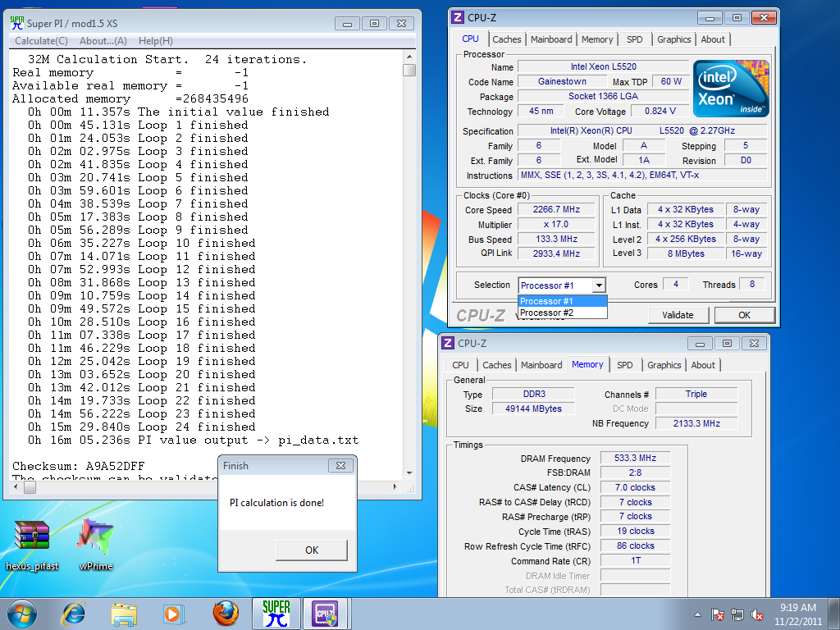This screenshot has height=630, width=840.
Task: Open Windows Explorer folder taskbar icon
Action: (x=124, y=614)
